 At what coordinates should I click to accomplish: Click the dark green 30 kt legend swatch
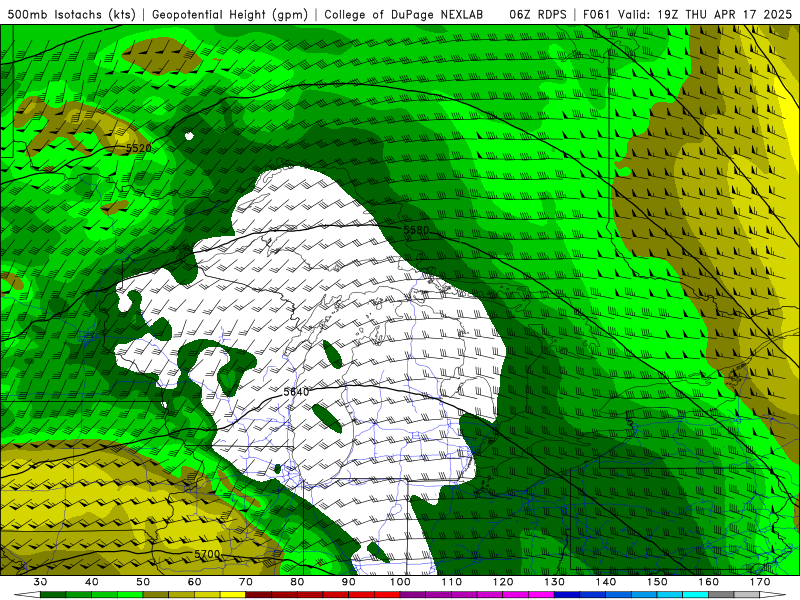click(53, 595)
